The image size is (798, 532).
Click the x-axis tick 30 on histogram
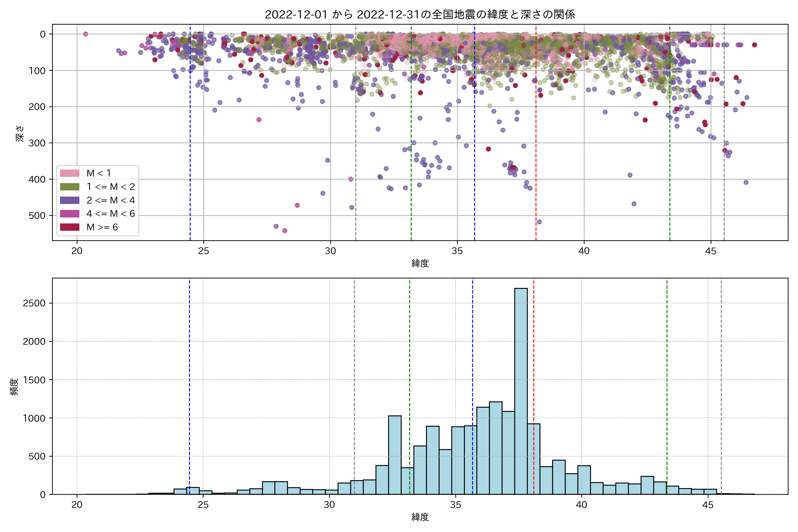click(329, 505)
